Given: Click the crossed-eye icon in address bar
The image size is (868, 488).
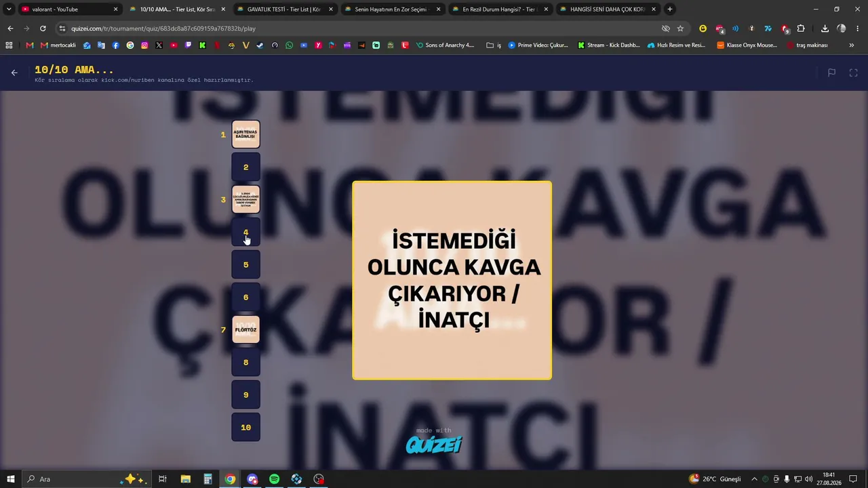Looking at the screenshot, I should point(666,28).
